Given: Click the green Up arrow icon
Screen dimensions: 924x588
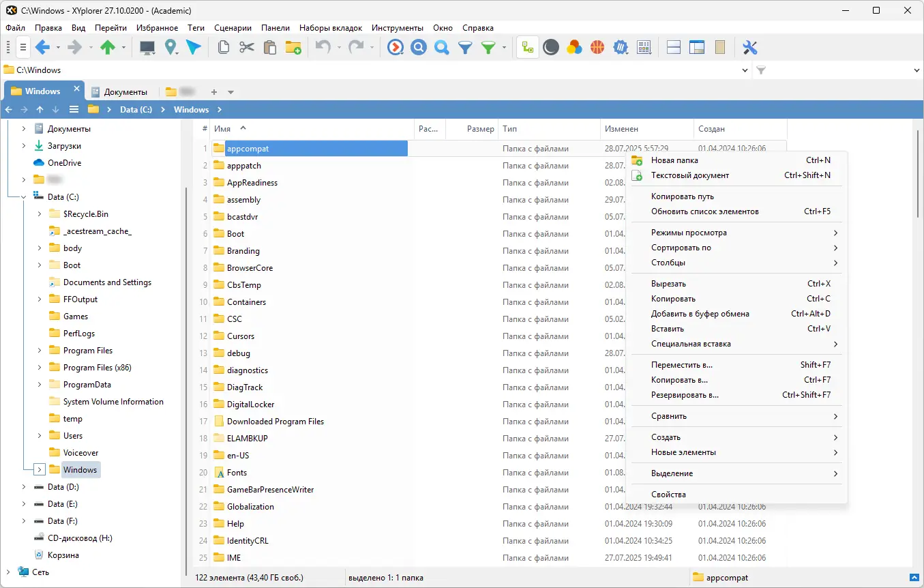Looking at the screenshot, I should tap(108, 47).
